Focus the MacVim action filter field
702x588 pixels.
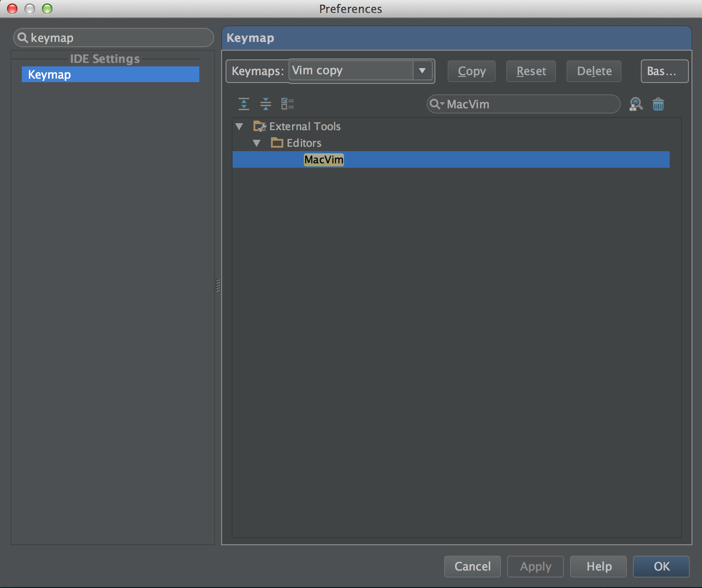(x=523, y=104)
